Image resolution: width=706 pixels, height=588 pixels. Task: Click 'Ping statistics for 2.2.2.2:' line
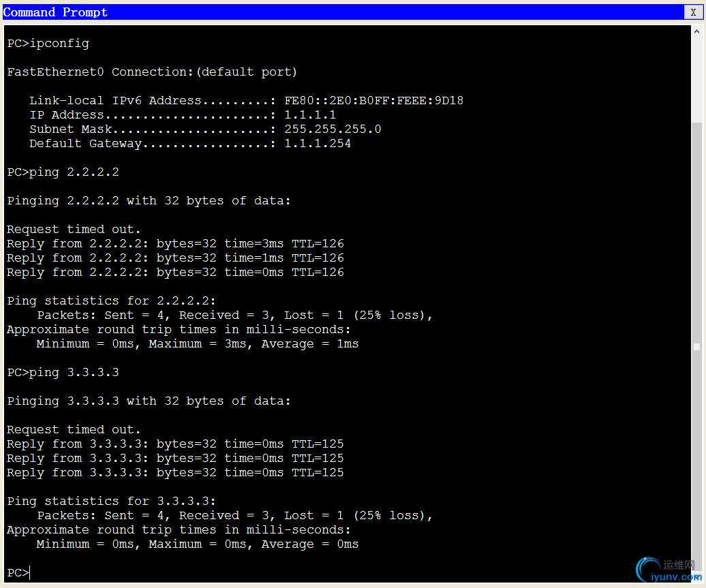tap(112, 301)
